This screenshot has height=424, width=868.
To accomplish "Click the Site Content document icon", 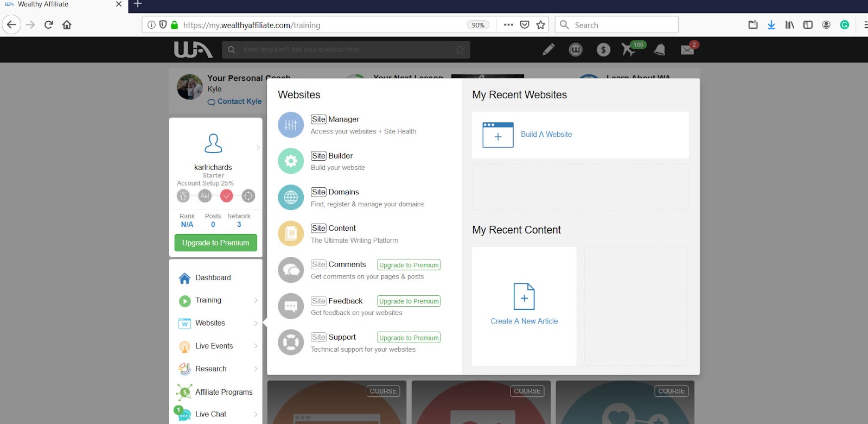I will click(x=291, y=234).
